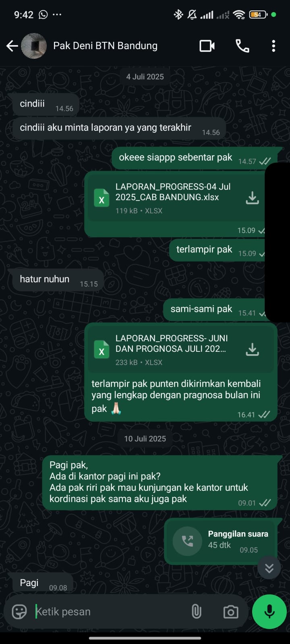The width and height of the screenshot is (290, 644).
Task: Tap the "4 Juli 2025" date chip
Action: click(145, 77)
